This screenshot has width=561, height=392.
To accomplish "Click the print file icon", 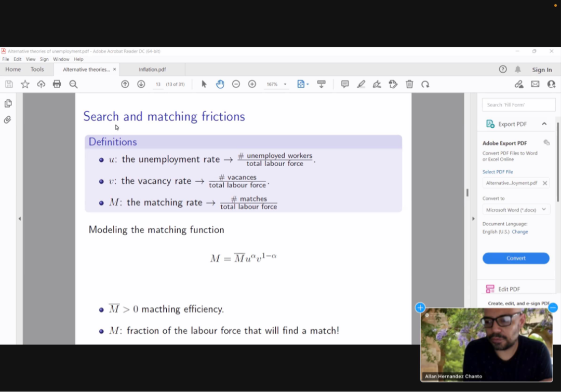I will (57, 84).
